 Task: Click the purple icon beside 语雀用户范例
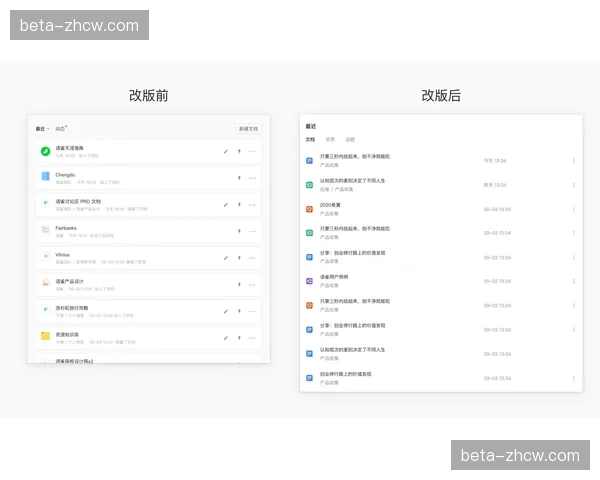tap(310, 281)
